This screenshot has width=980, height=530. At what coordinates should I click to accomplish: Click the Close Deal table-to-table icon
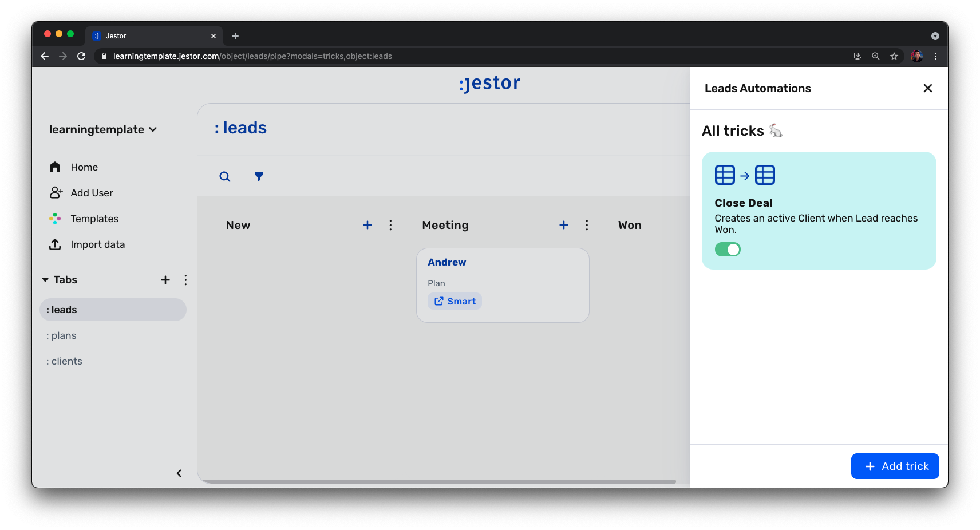(x=745, y=175)
